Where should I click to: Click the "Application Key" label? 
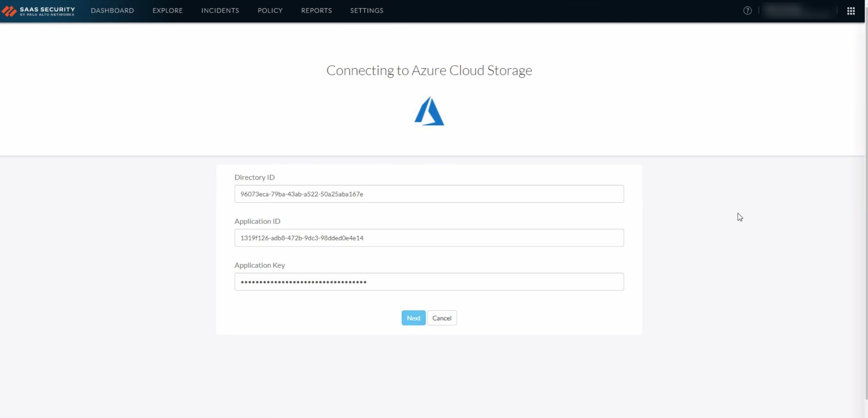point(259,265)
